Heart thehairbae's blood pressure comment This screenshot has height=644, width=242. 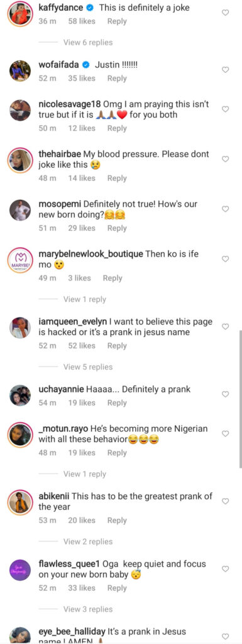tap(225, 159)
